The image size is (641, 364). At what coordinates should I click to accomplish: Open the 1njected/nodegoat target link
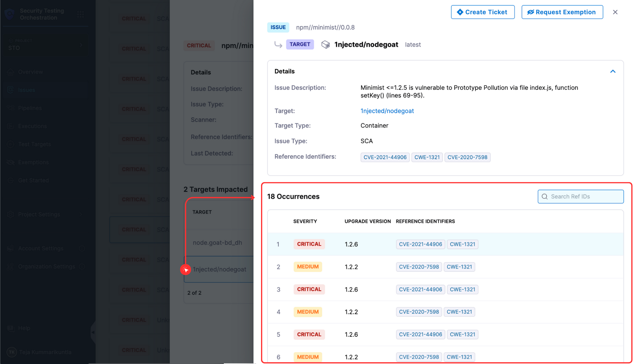click(387, 111)
